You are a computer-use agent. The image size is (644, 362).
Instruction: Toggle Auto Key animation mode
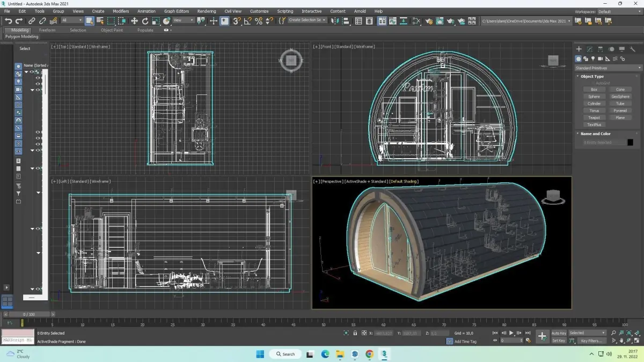[559, 333]
